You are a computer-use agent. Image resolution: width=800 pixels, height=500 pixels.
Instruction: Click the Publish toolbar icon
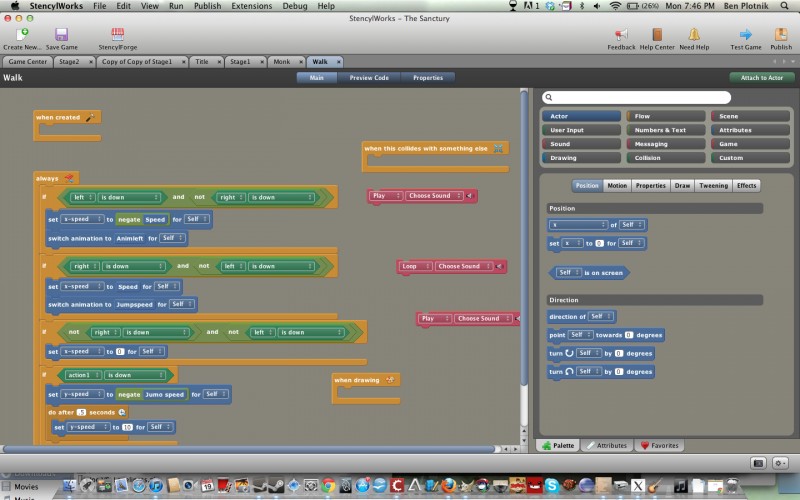(781, 35)
